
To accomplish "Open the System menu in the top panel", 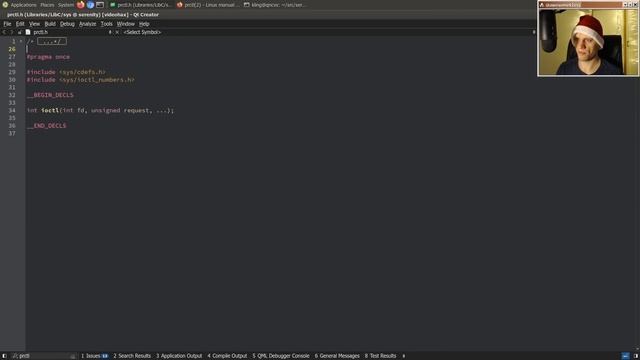I will click(65, 5).
